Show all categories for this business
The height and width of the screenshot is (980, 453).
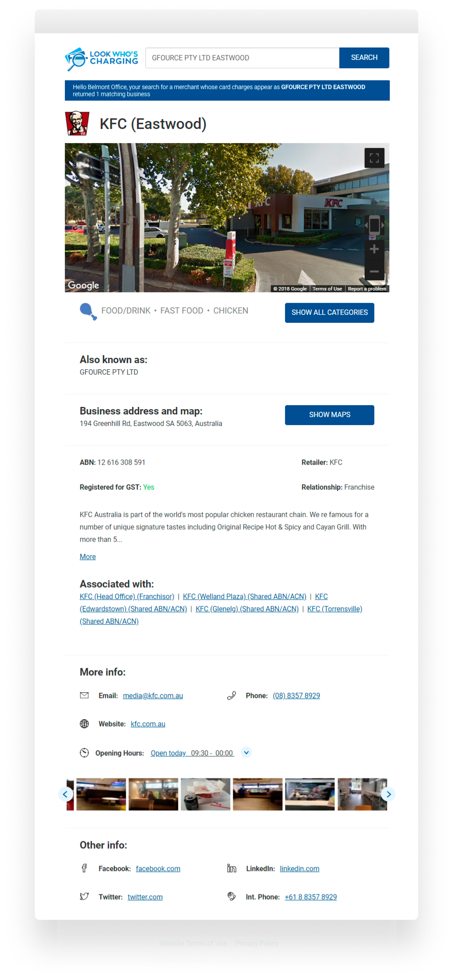[329, 312]
